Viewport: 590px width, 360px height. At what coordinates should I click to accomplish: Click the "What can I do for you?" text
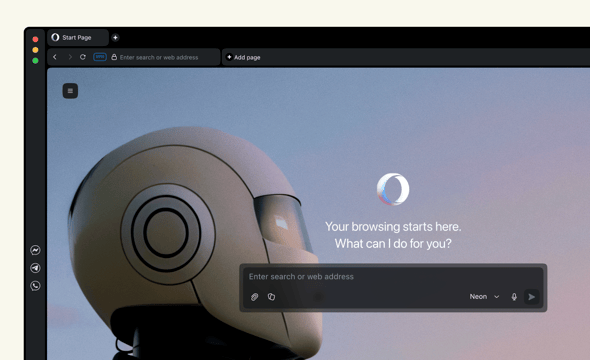[393, 244]
